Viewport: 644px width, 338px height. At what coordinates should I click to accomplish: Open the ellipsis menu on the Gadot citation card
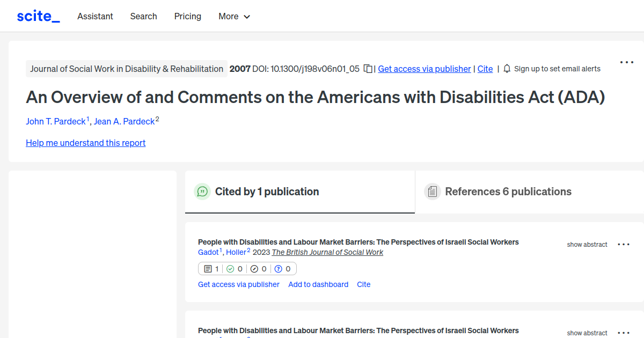pyautogui.click(x=624, y=244)
